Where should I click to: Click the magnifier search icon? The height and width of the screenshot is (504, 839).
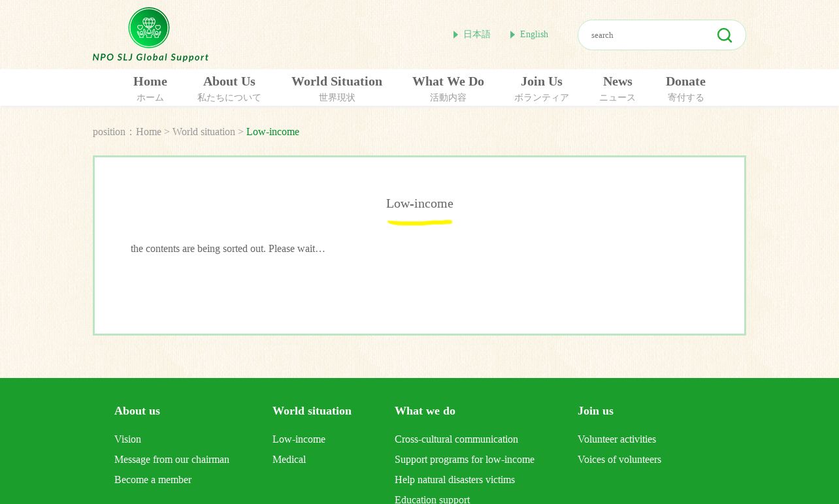click(724, 35)
